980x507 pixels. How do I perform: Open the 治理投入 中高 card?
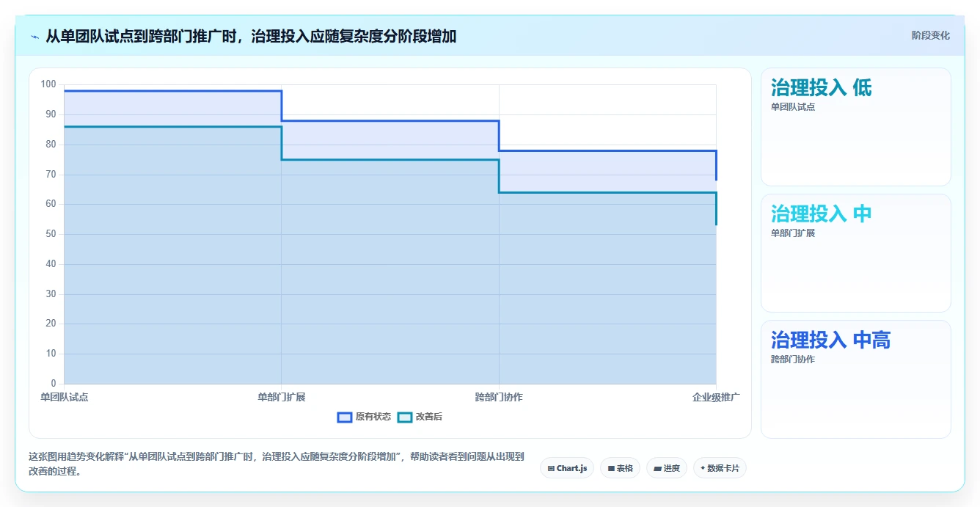pyautogui.click(x=856, y=379)
